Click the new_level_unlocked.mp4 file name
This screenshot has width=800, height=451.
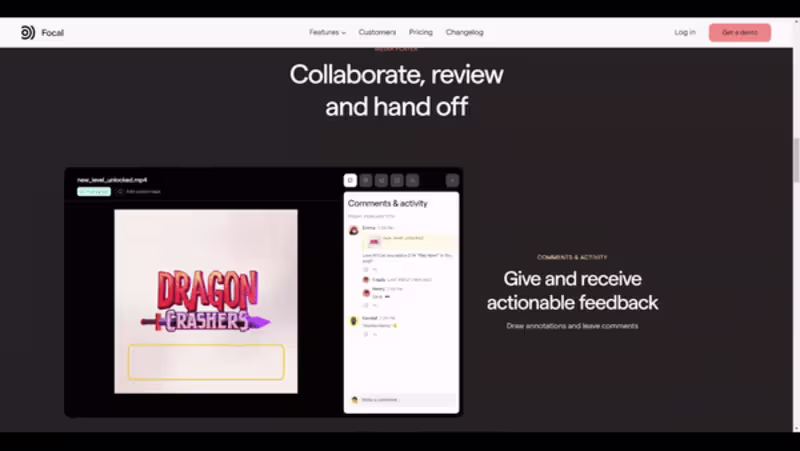[112, 180]
